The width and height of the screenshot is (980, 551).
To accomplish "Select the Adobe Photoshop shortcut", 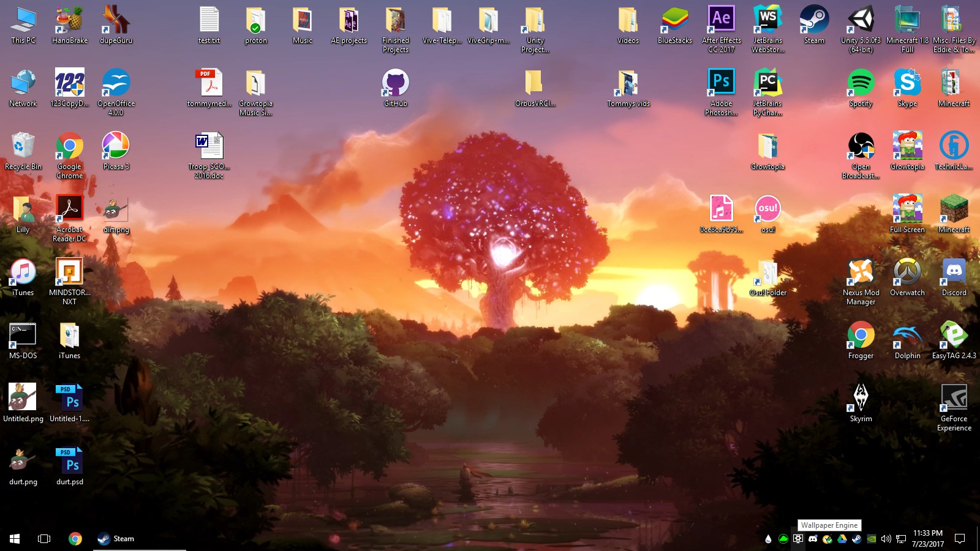I will pyautogui.click(x=722, y=92).
